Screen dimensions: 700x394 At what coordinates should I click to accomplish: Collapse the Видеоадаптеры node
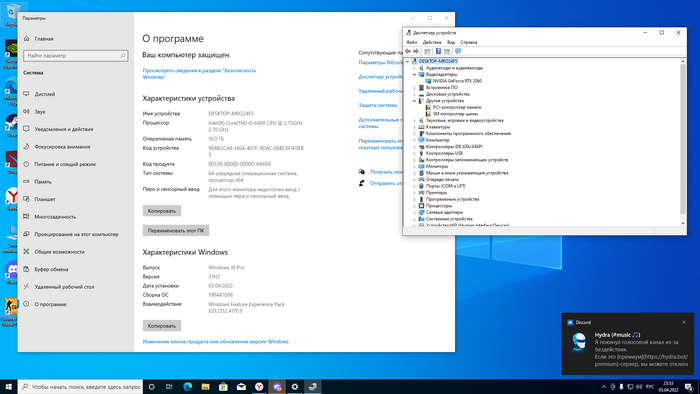414,75
